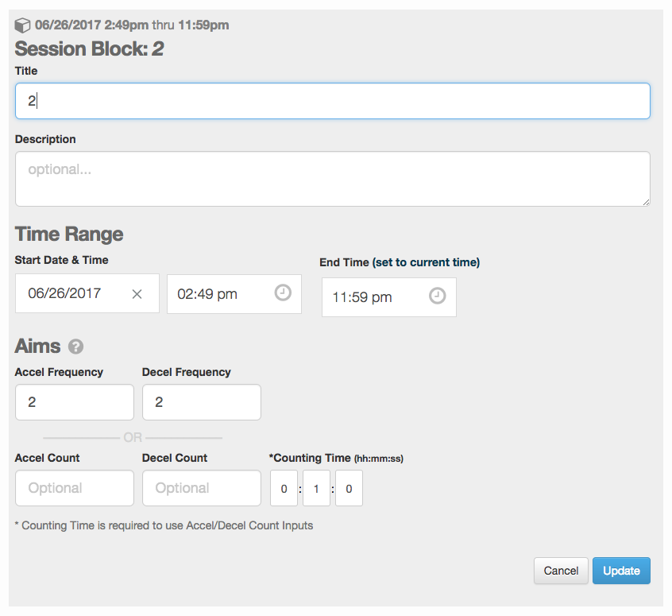
Task: Click the optional Decel Count input
Action: 201,488
